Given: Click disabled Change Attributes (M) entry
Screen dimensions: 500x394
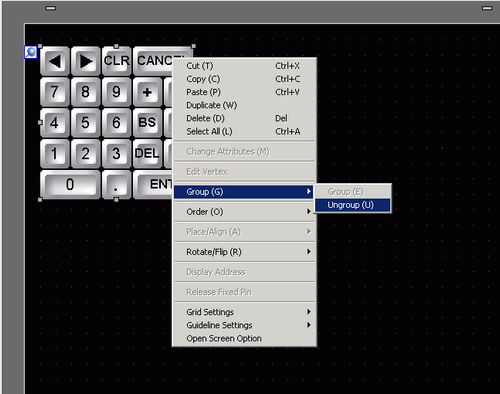Looking at the screenshot, I should (x=244, y=152).
